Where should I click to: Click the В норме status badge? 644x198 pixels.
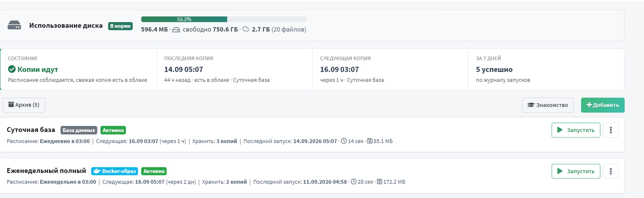[x=120, y=26]
